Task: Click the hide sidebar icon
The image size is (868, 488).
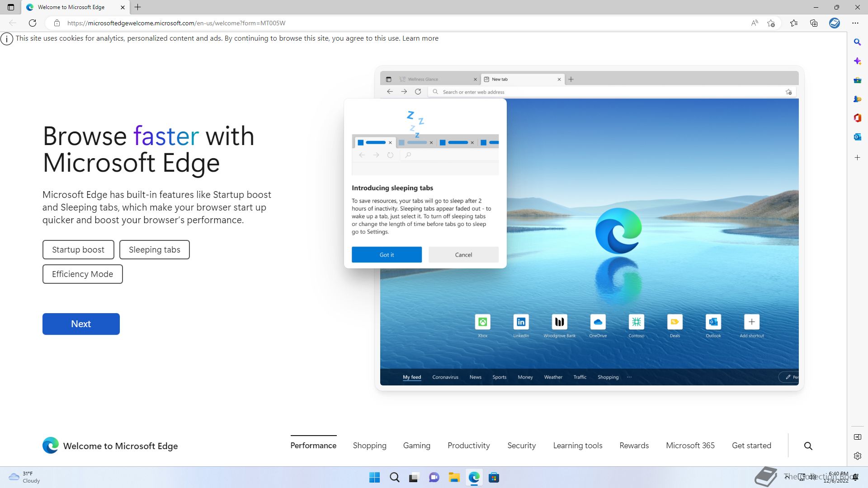Action: coord(857,437)
